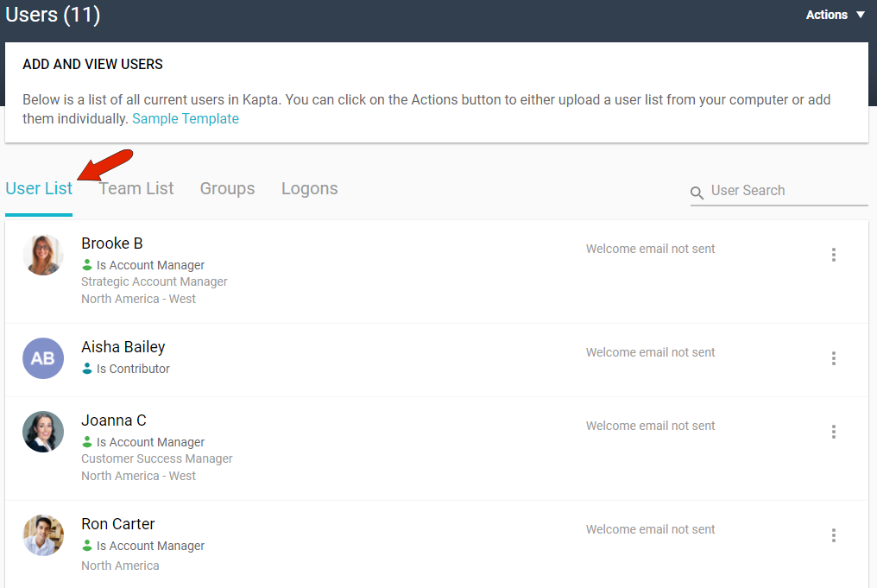Click into the User Search field
Viewport: 877px width, 588px height.
[x=786, y=191]
